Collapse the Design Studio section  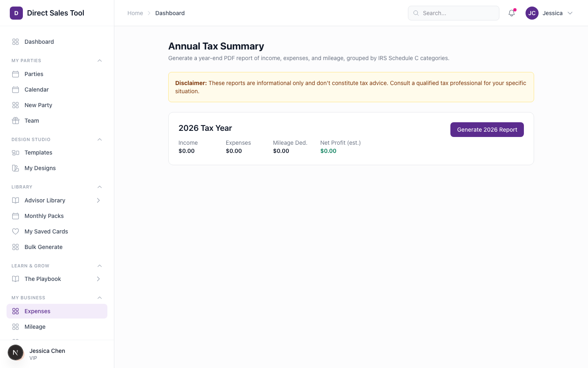pyautogui.click(x=100, y=139)
